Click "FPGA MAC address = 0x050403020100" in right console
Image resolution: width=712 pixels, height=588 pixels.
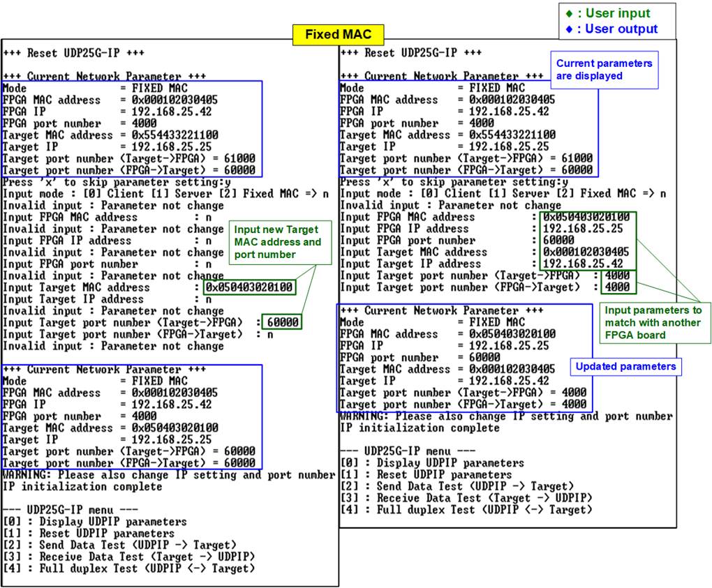click(447, 334)
